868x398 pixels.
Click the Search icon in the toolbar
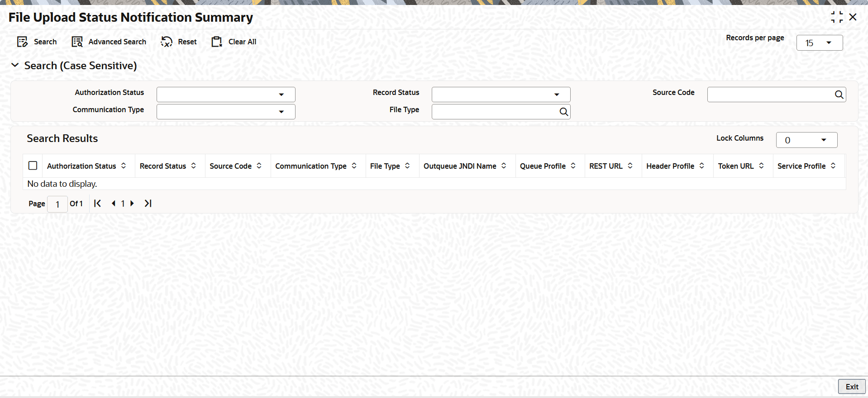(x=22, y=42)
